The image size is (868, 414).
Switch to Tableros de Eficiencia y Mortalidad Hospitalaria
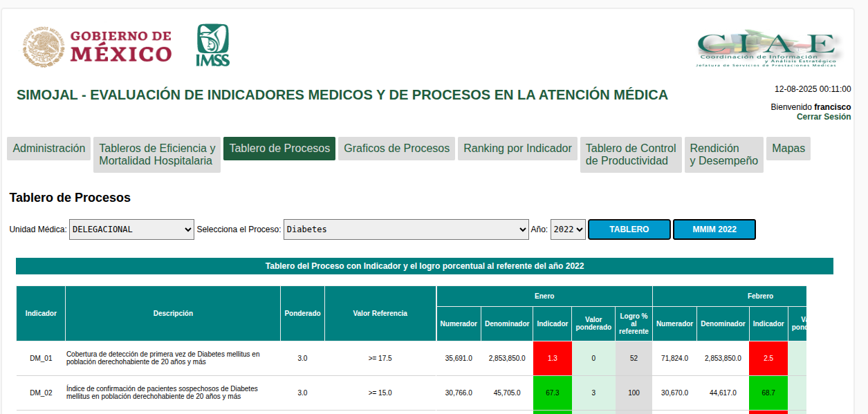click(157, 155)
